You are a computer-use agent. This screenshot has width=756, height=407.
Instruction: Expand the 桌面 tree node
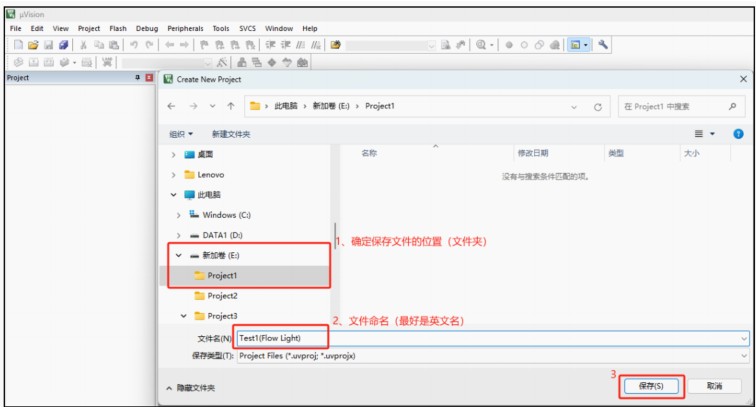tap(173, 154)
